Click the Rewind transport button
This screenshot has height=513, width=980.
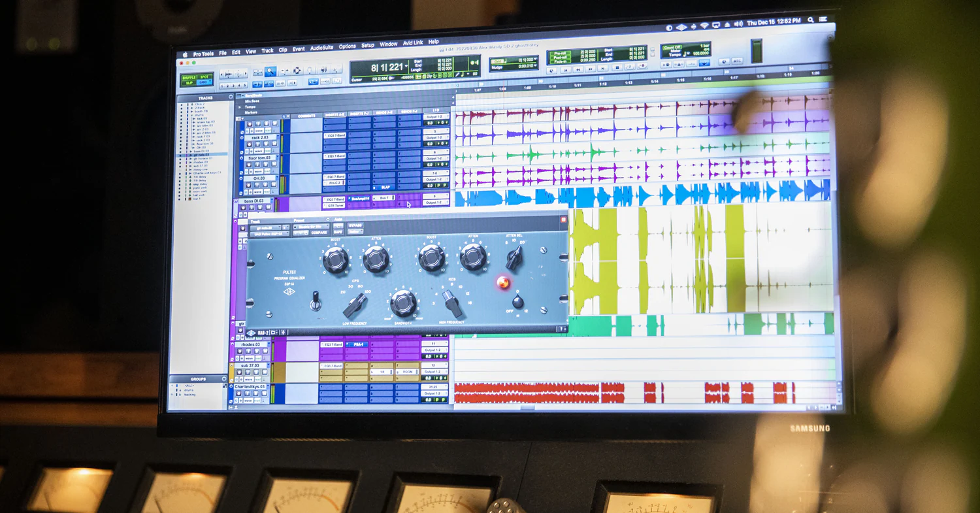click(x=578, y=69)
